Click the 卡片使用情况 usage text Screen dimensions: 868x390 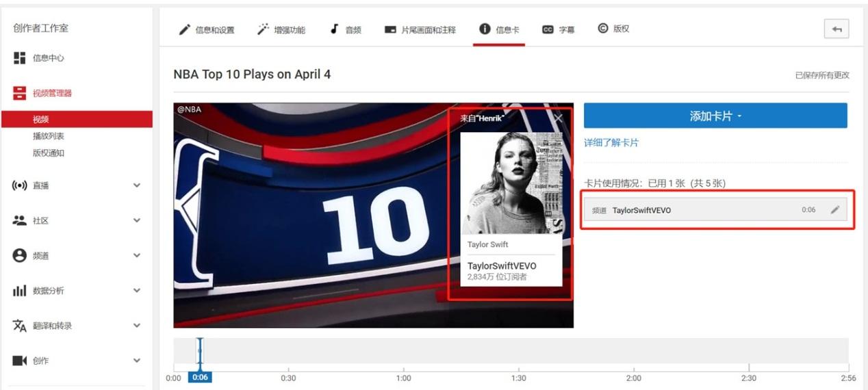[654, 183]
